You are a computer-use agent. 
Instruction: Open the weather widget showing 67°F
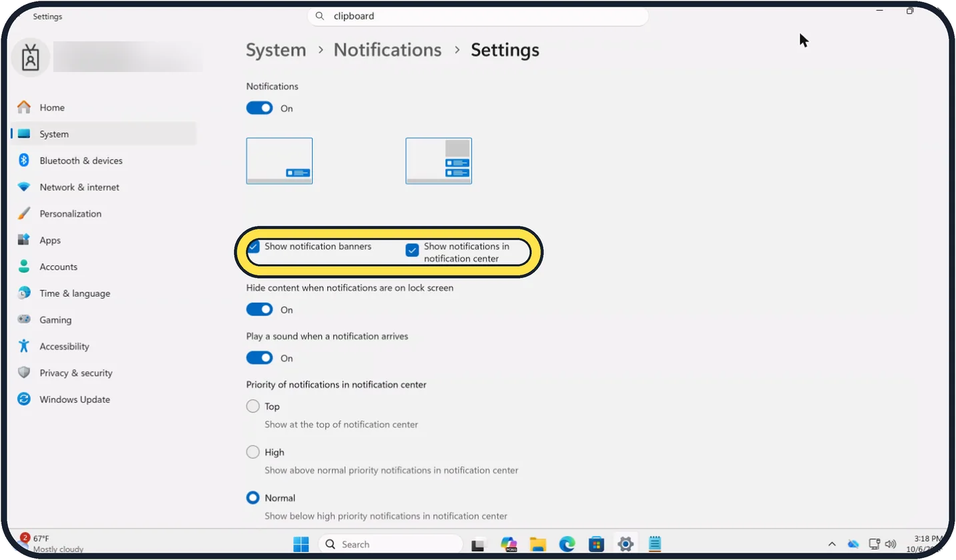pos(52,543)
